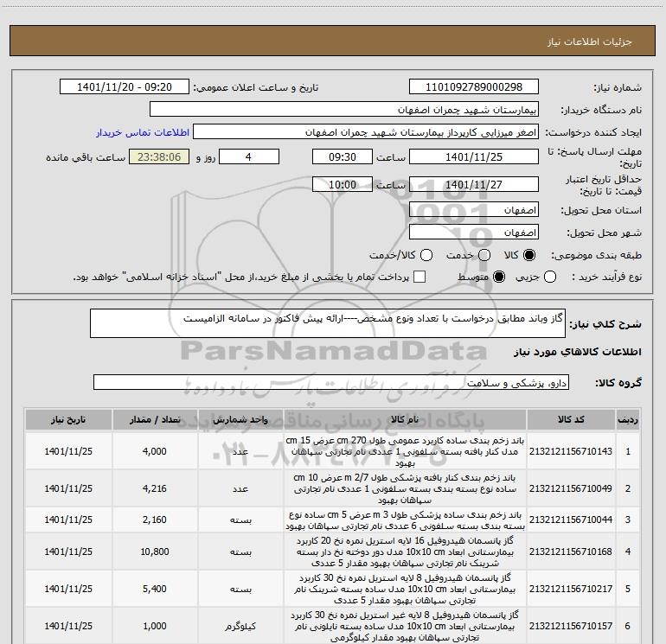Click product code 213212156710217
Image resolution: width=666 pixels, height=644 pixels.
(x=571, y=589)
